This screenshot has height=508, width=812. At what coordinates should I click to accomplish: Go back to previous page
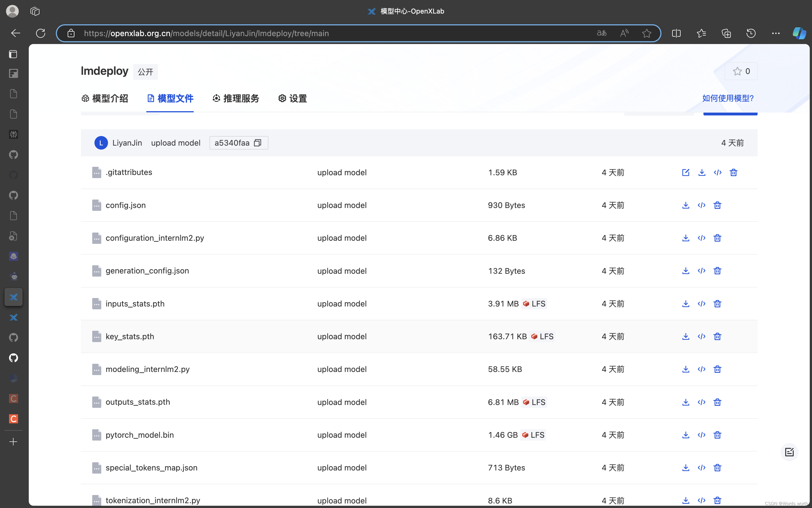pyautogui.click(x=16, y=33)
